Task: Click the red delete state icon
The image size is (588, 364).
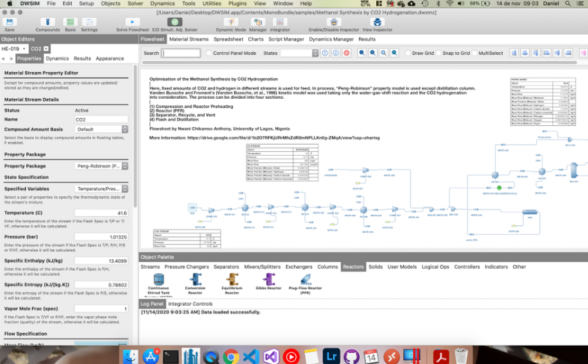Action: coord(347,54)
